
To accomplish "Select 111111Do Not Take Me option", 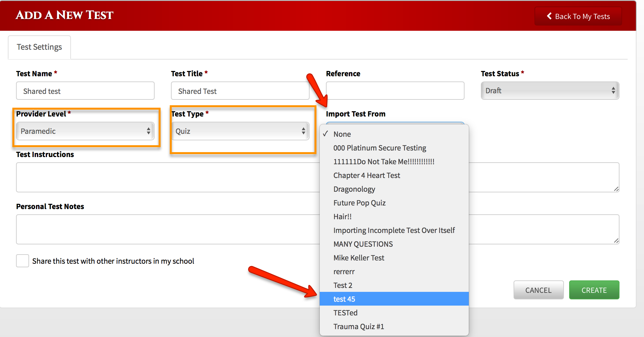I will coord(394,162).
